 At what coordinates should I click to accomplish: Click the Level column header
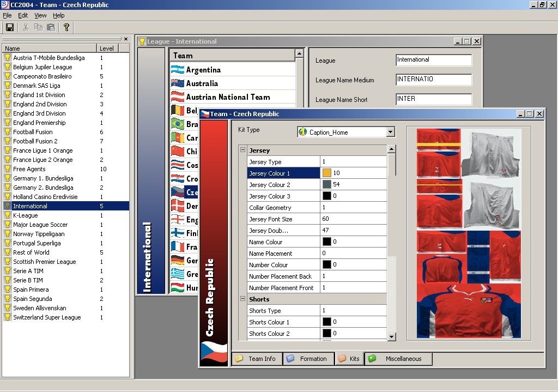(107, 48)
